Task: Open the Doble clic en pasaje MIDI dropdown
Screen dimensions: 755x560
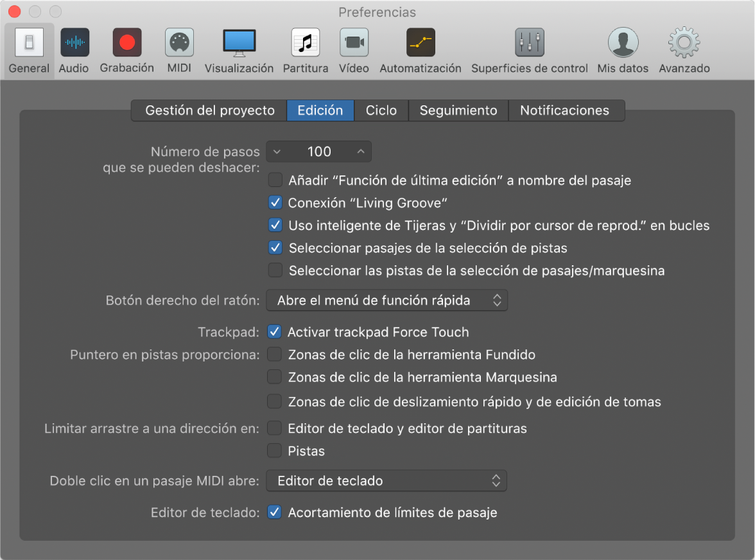Action: (x=386, y=480)
